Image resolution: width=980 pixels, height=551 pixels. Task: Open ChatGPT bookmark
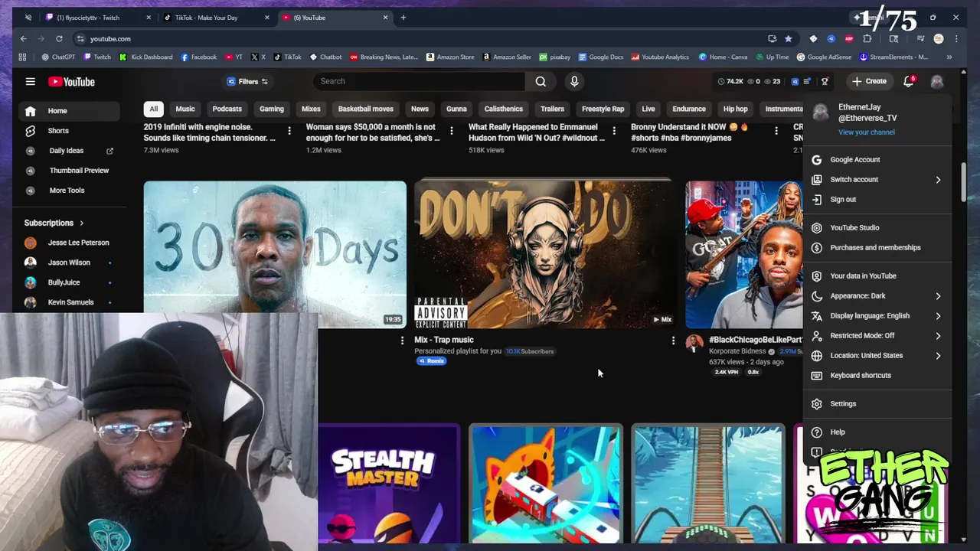point(58,57)
